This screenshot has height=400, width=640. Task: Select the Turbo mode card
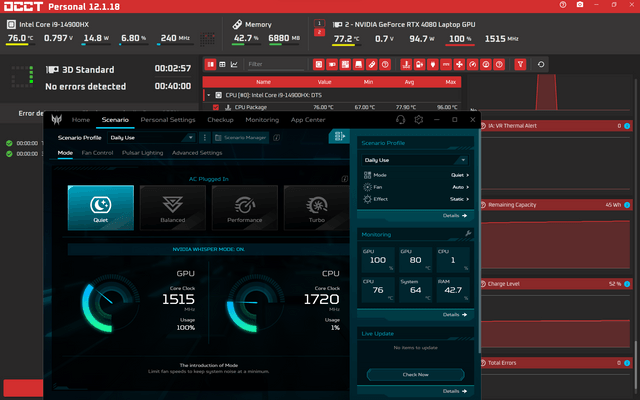pos(317,208)
